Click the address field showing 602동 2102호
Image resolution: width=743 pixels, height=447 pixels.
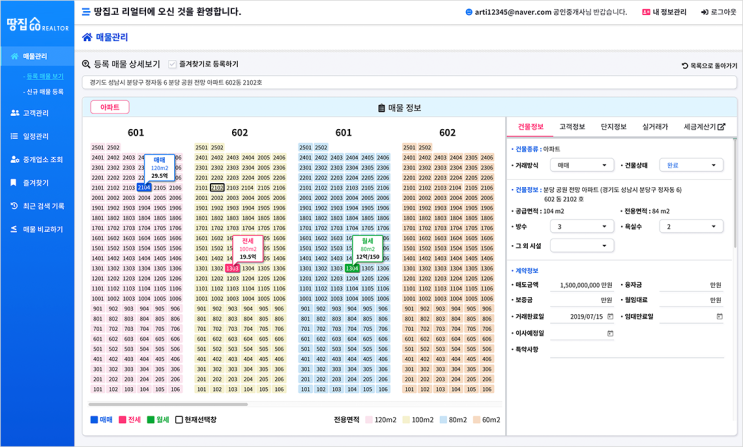click(409, 82)
